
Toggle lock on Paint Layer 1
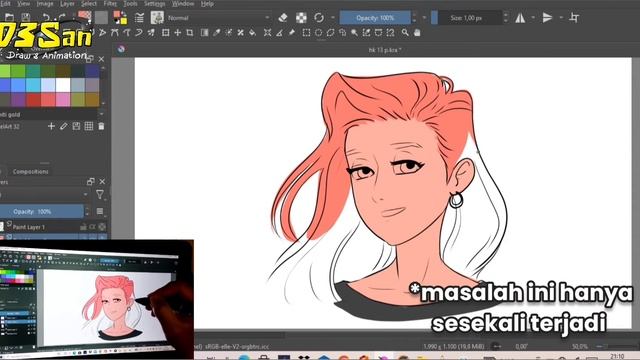pos(83,227)
